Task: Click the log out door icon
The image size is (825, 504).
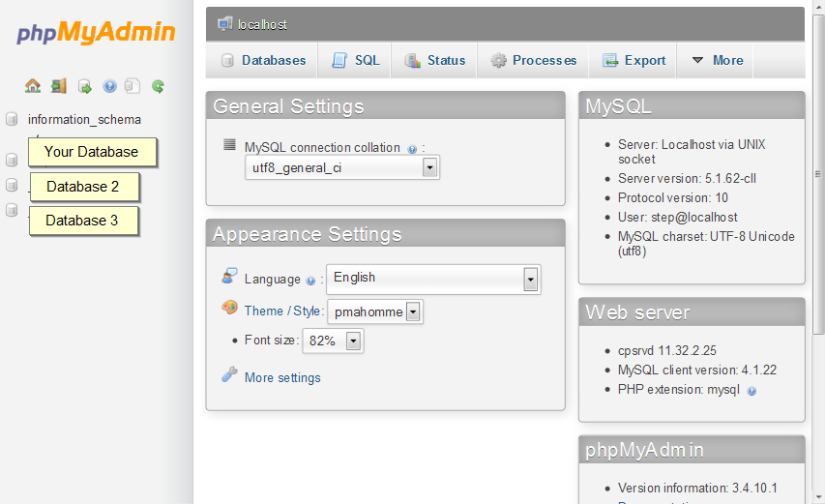Action: tap(59, 86)
